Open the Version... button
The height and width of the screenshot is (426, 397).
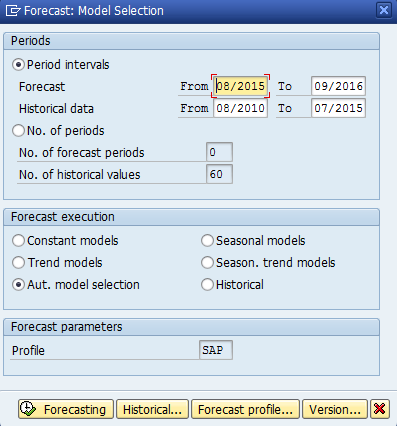pyautogui.click(x=335, y=409)
